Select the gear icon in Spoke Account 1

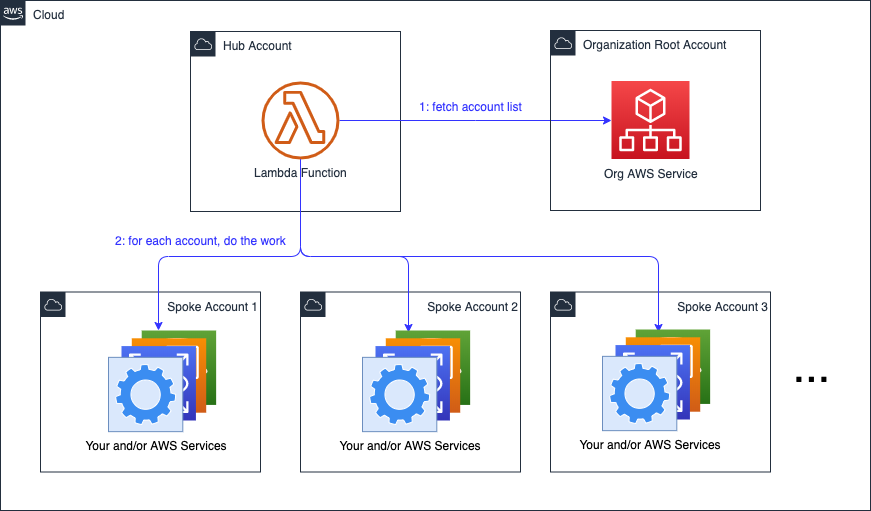pyautogui.click(x=146, y=394)
